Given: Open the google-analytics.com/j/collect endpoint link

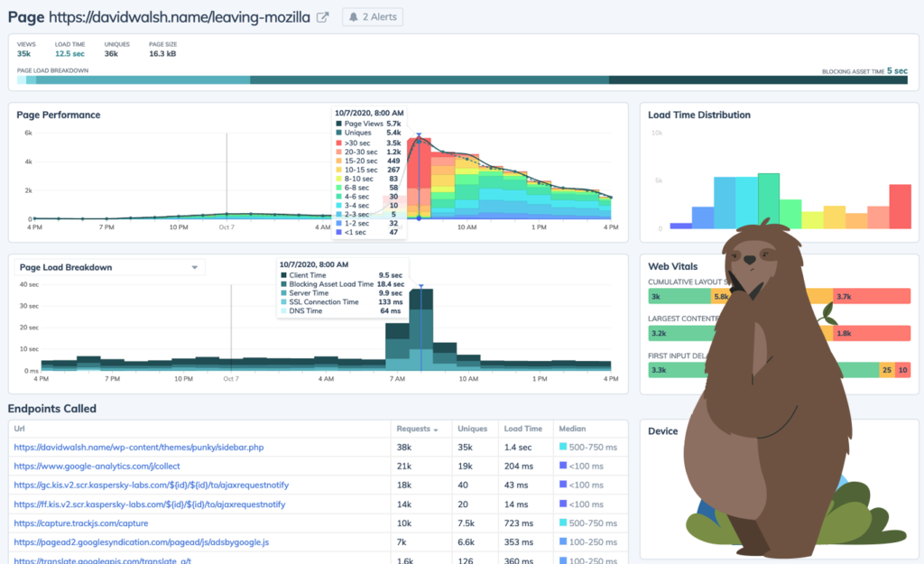Looking at the screenshot, I should [97, 467].
